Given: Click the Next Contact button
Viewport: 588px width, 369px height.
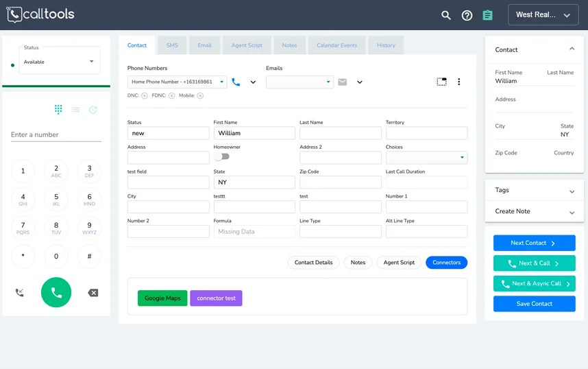Looking at the screenshot, I should click(535, 243).
